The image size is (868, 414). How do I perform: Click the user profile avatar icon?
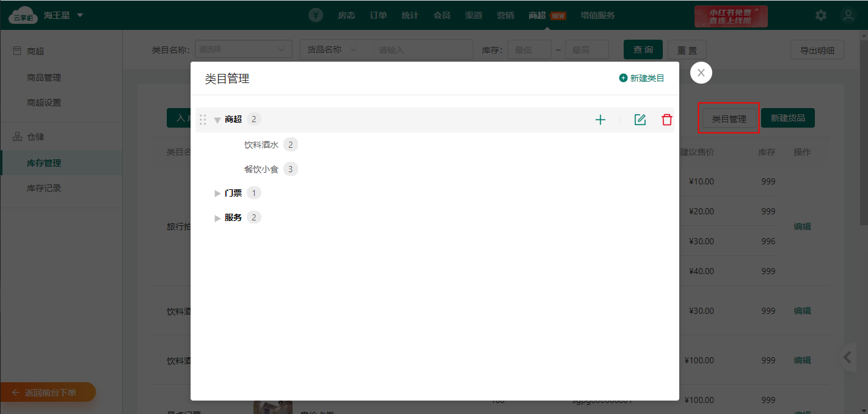point(848,16)
